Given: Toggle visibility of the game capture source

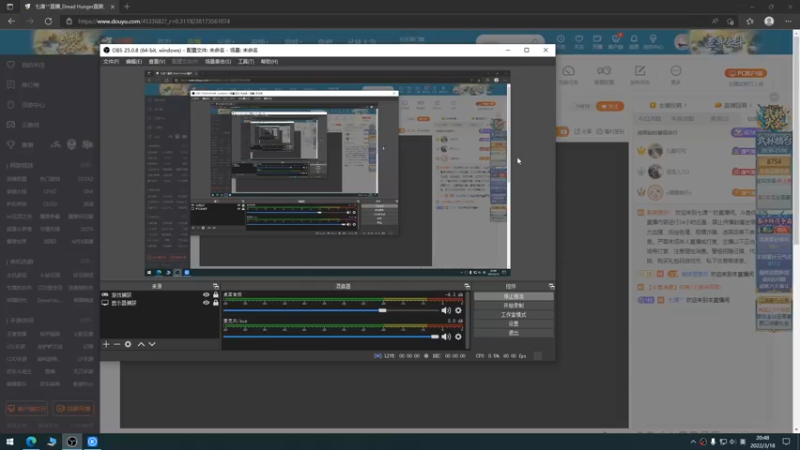Looking at the screenshot, I should [x=206, y=295].
